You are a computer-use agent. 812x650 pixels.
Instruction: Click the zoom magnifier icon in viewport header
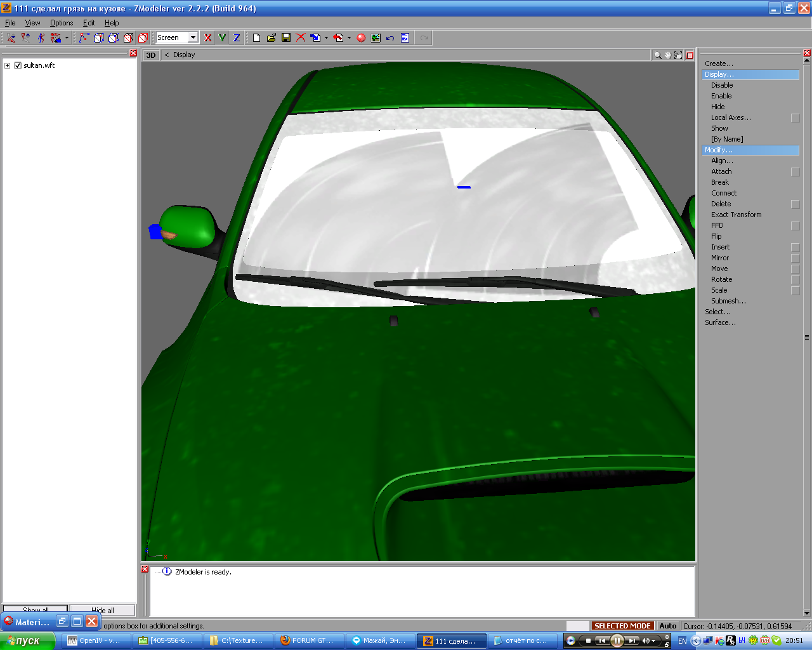coord(658,55)
